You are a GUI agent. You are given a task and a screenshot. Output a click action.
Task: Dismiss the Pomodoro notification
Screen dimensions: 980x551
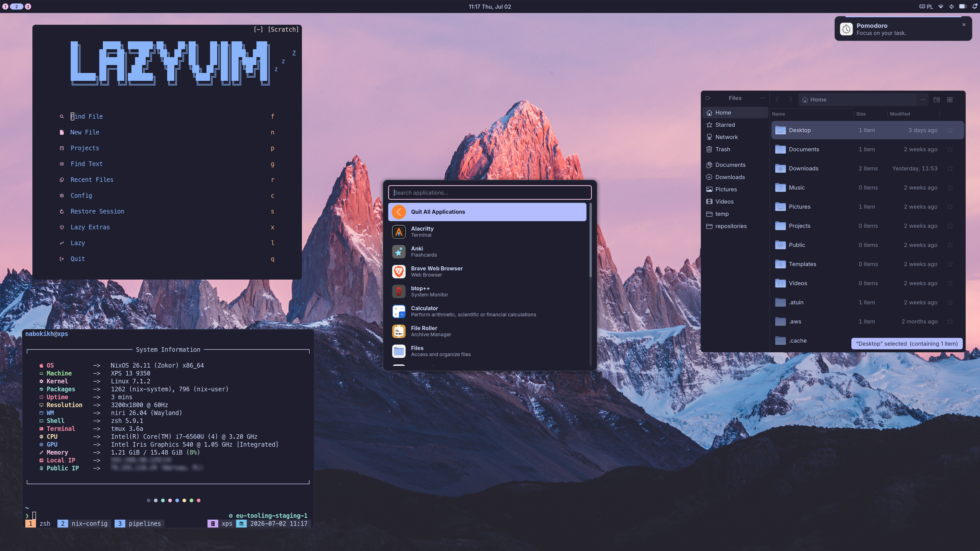coord(964,25)
